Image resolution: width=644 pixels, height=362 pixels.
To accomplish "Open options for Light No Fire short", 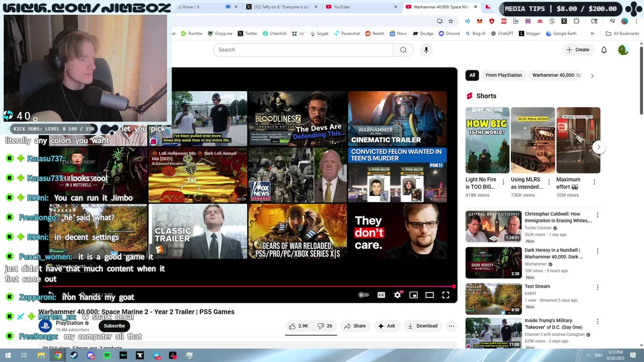I will [x=503, y=182].
